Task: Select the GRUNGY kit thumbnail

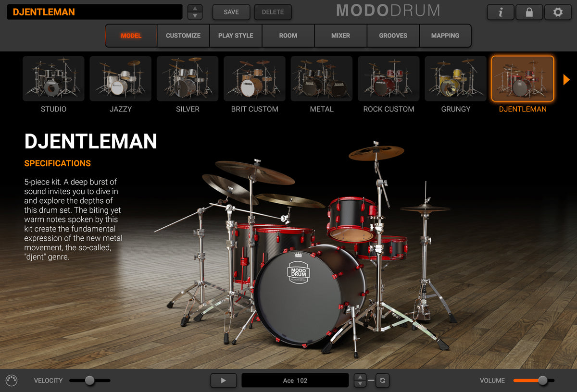Action: point(456,79)
